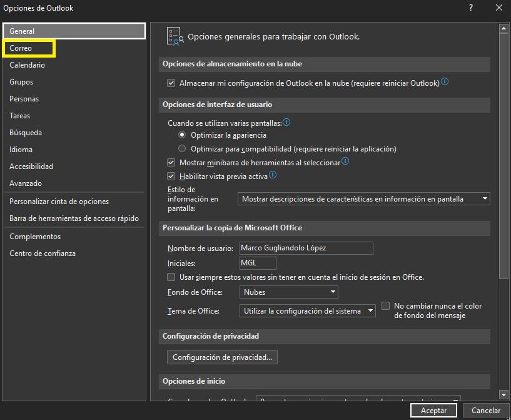Click the Nombre de usuario text field
Screen dimensions: 511x420
pyautogui.click(x=306, y=248)
